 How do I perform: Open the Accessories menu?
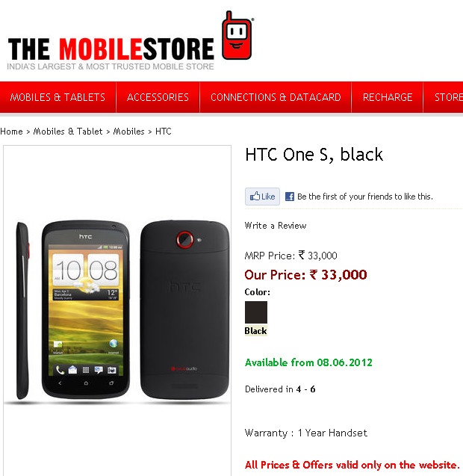[158, 97]
